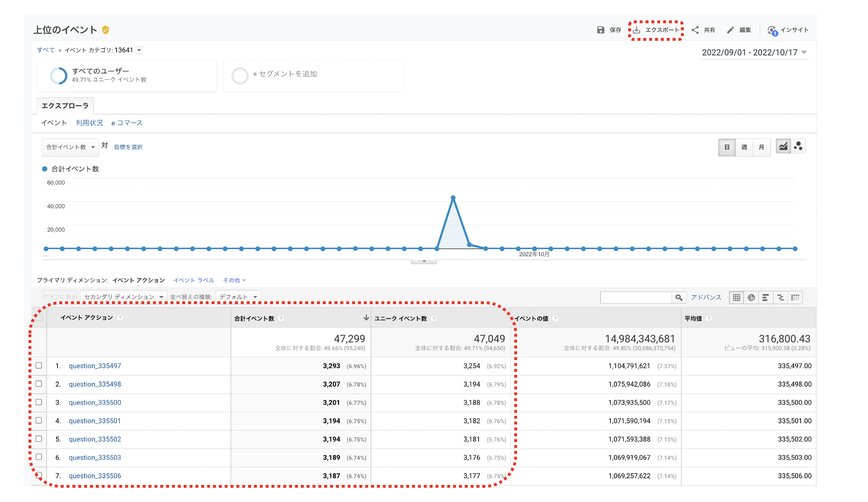Switch to the 利用状況 tab

(x=89, y=123)
